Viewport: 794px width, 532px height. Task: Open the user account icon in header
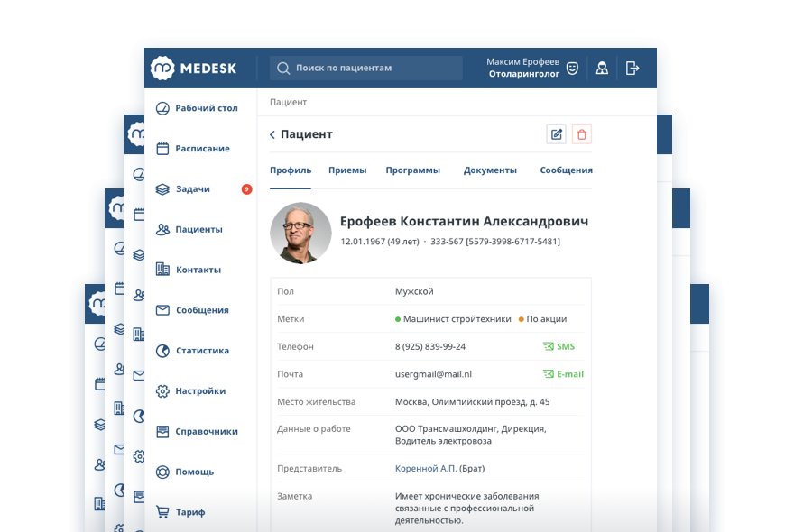[602, 68]
